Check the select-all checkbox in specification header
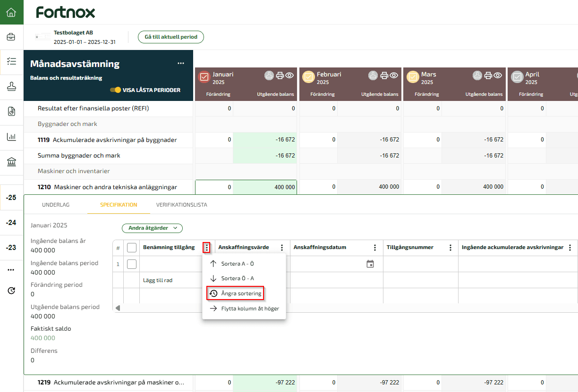The image size is (578, 392). click(x=132, y=248)
